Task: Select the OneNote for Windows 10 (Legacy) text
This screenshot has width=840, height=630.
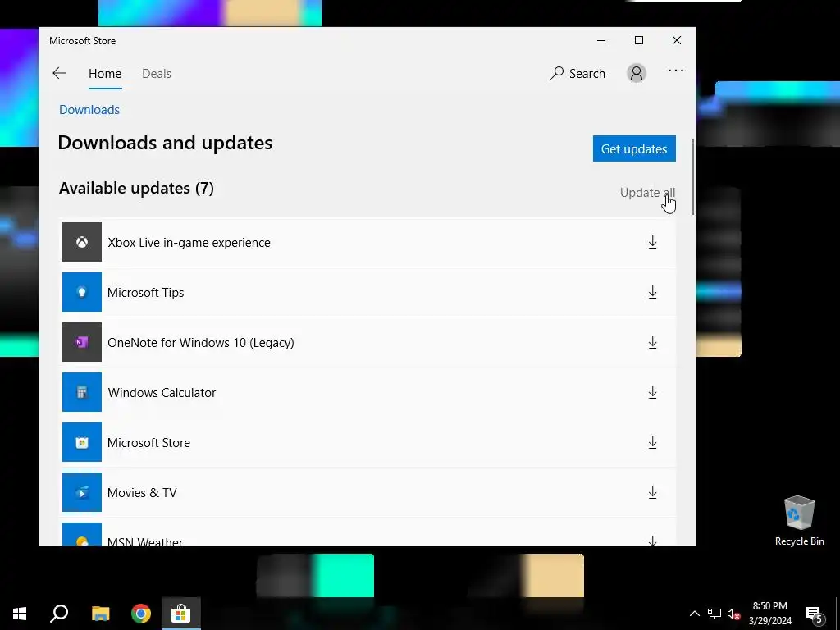Action: 201,343
